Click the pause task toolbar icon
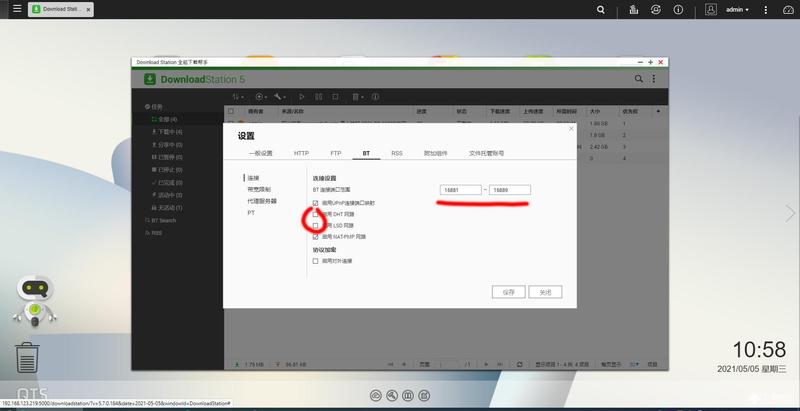Viewport: 800px width, 411px height. tap(318, 96)
